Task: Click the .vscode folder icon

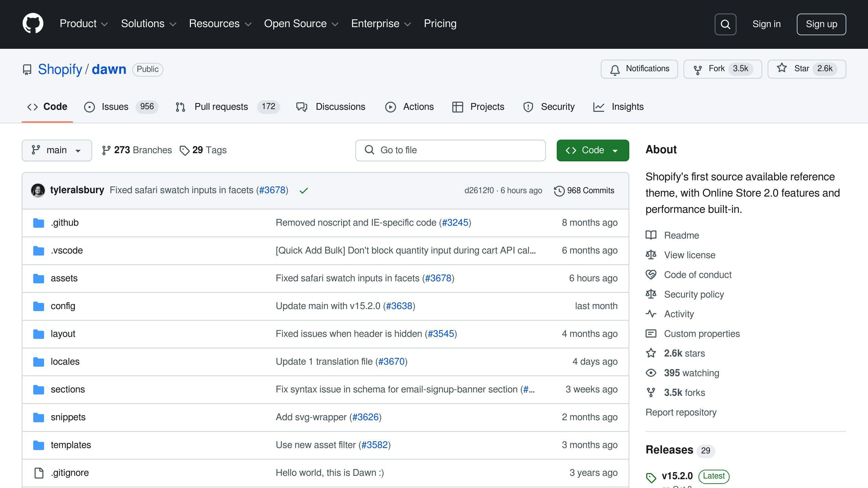Action: [39, 250]
